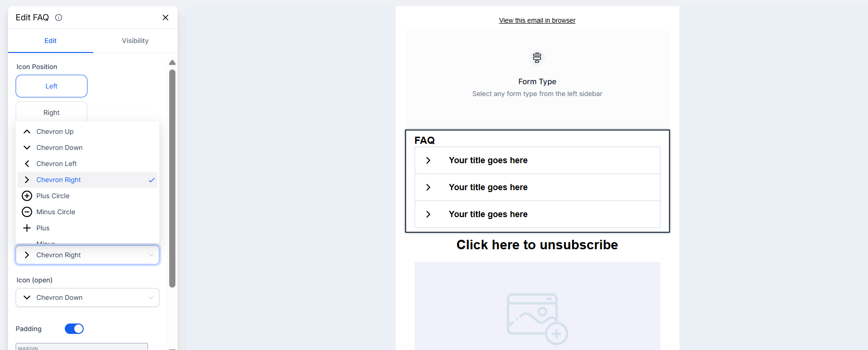Close the Edit FAQ panel
This screenshot has height=350, width=868.
(x=165, y=17)
